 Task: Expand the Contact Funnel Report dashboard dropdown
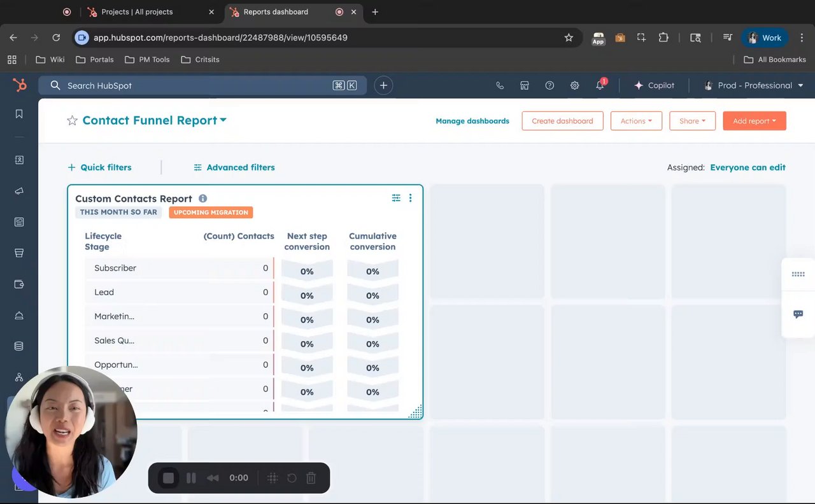tap(223, 120)
